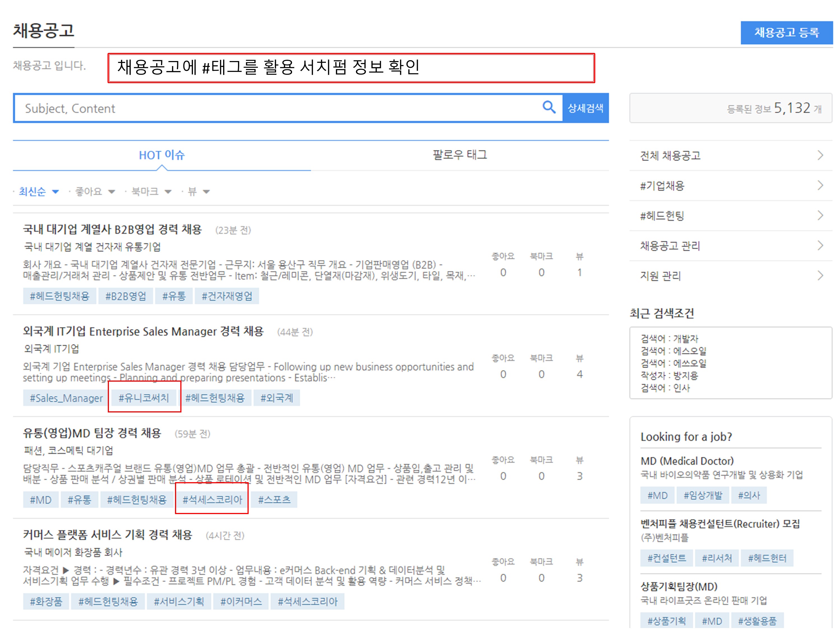
Task: Click recent search 검색어 : 개발자
Action: point(669,338)
